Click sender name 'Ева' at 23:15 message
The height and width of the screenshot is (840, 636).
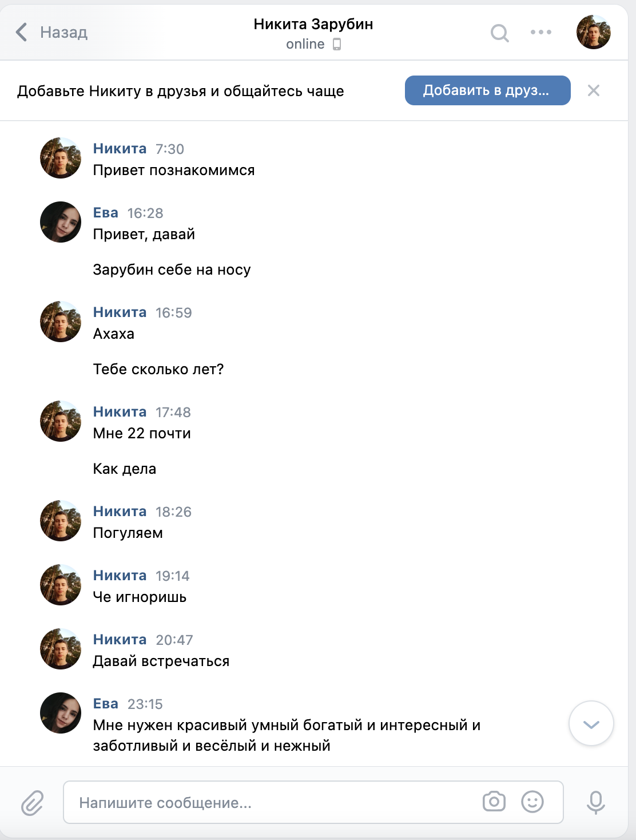click(x=106, y=704)
